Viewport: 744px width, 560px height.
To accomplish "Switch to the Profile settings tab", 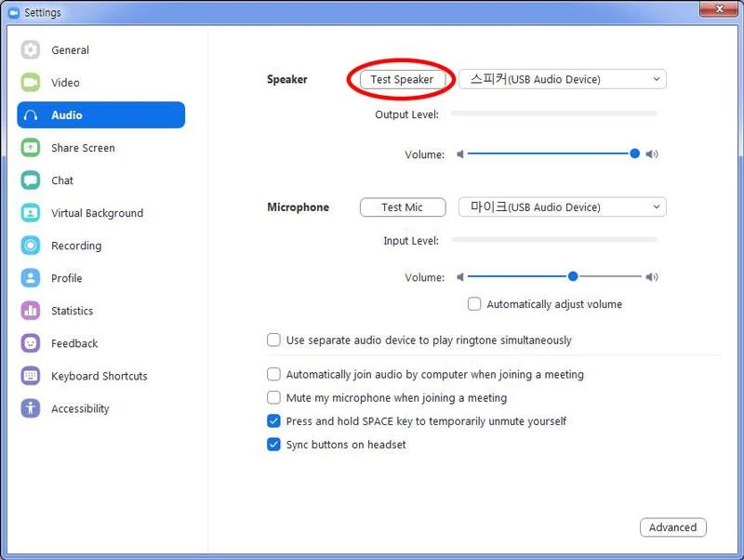I will click(x=66, y=278).
